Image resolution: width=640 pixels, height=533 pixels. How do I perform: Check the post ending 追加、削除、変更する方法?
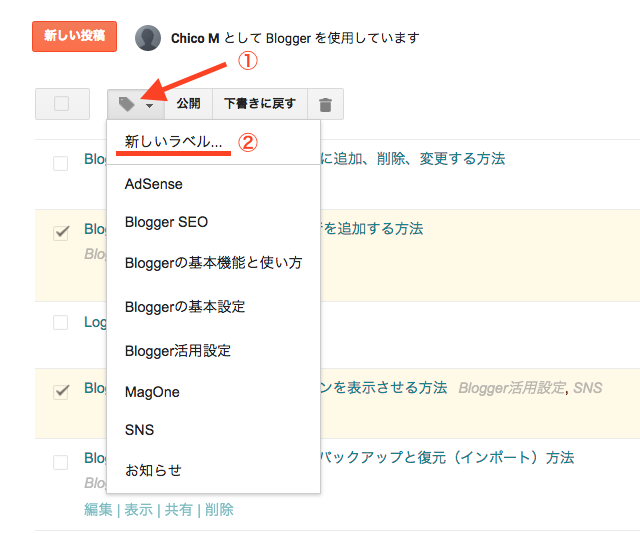pyautogui.click(x=61, y=163)
